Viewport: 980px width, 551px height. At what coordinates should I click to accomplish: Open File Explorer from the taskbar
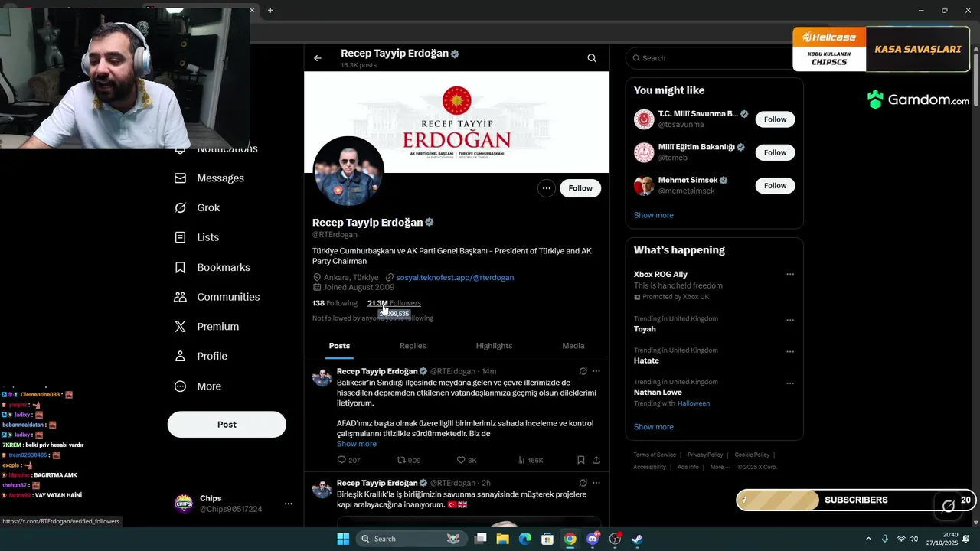(x=502, y=539)
